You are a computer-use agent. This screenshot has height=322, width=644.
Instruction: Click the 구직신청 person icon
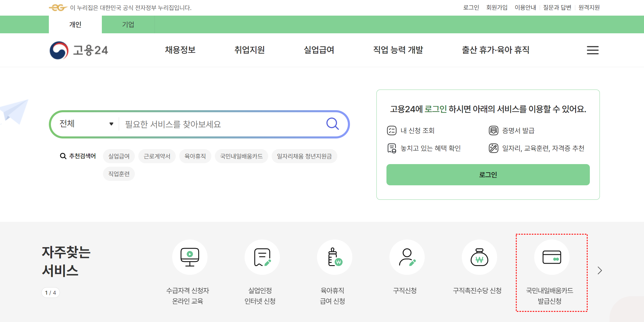pyautogui.click(x=407, y=257)
